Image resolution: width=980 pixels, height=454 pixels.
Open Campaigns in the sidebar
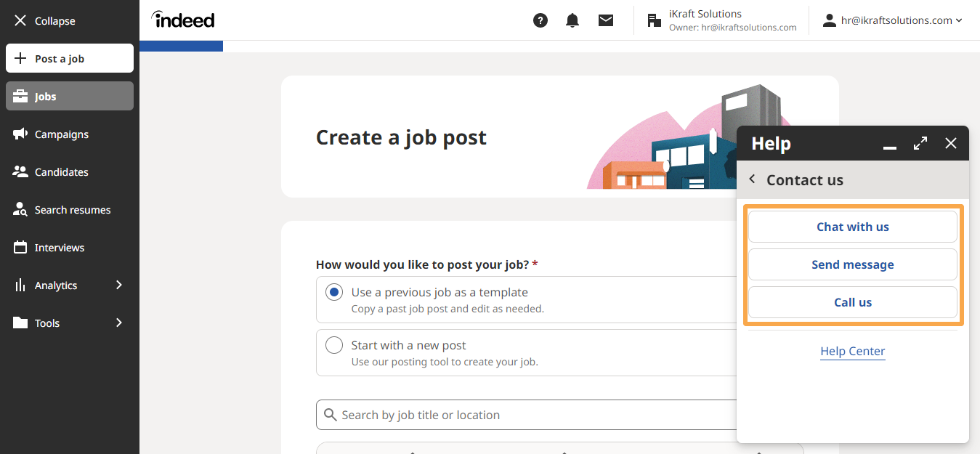point(70,134)
